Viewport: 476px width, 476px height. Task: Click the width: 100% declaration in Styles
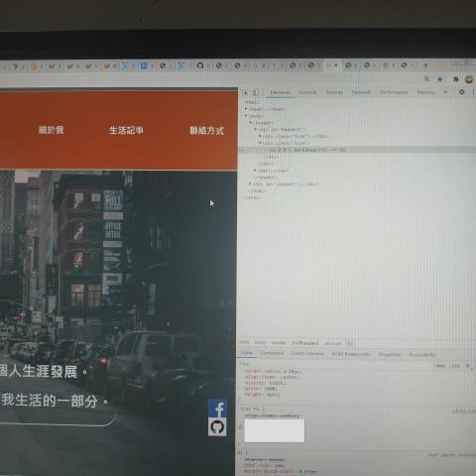pos(261,389)
